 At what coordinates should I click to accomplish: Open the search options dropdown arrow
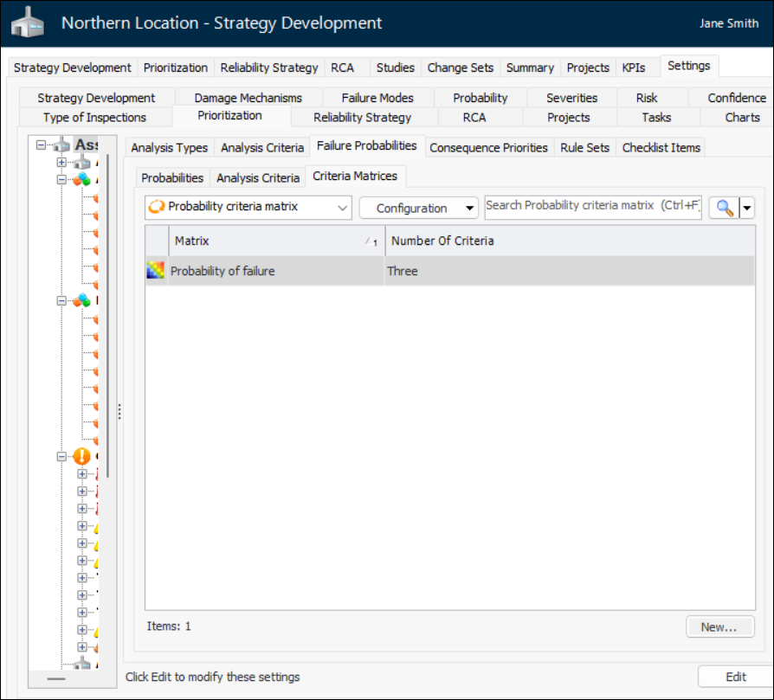(x=747, y=208)
